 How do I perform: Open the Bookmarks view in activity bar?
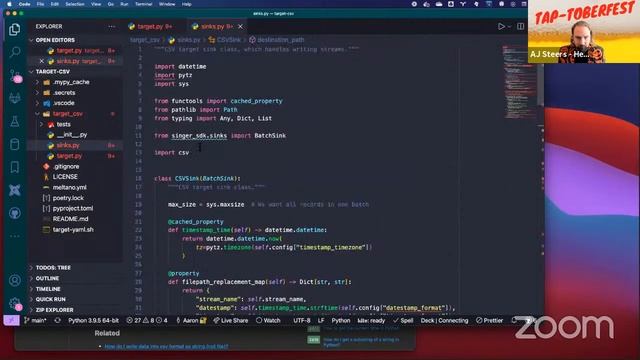pyautogui.click(x=15, y=167)
